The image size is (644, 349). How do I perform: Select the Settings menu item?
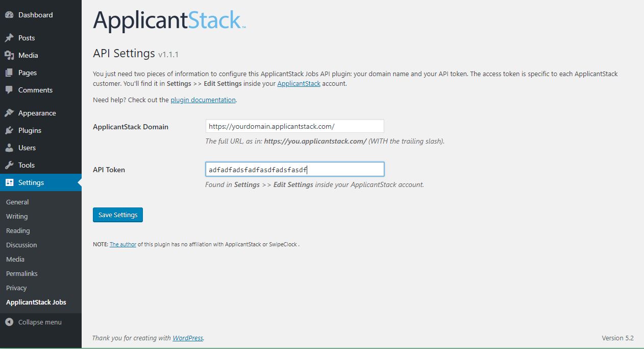click(41, 182)
